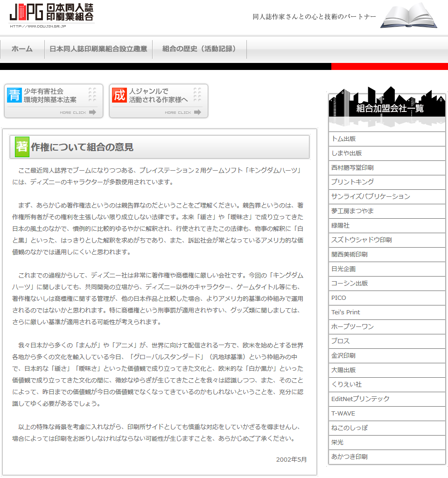Click the green 著 heading icon
Viewport: 448px width, 478px height.
(22, 147)
